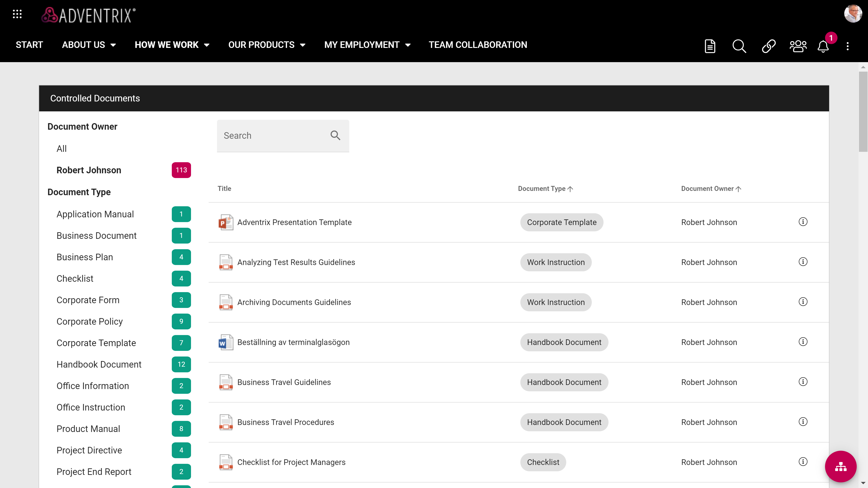The image size is (868, 488).
Task: Navigate to the Start page
Action: coord(29,45)
